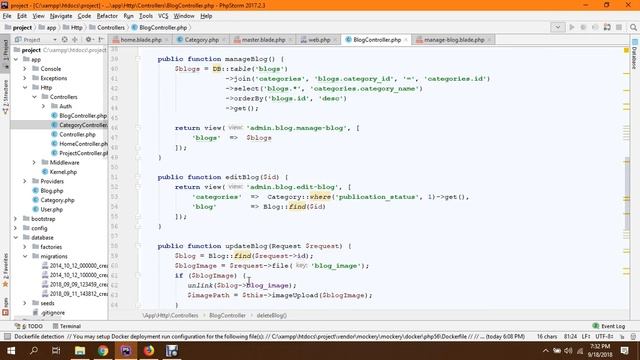Switch to the master.blade.php tab
This screenshot has height=360, width=640.
263,40
